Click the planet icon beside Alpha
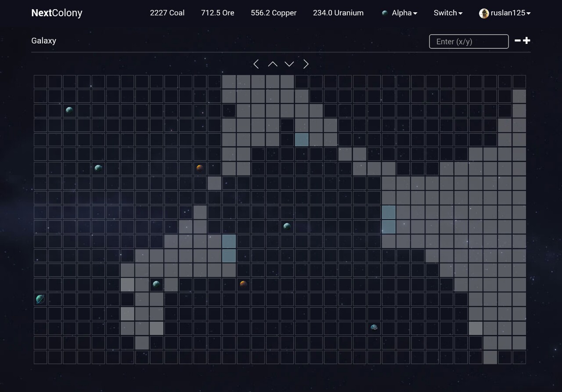 pyautogui.click(x=385, y=13)
